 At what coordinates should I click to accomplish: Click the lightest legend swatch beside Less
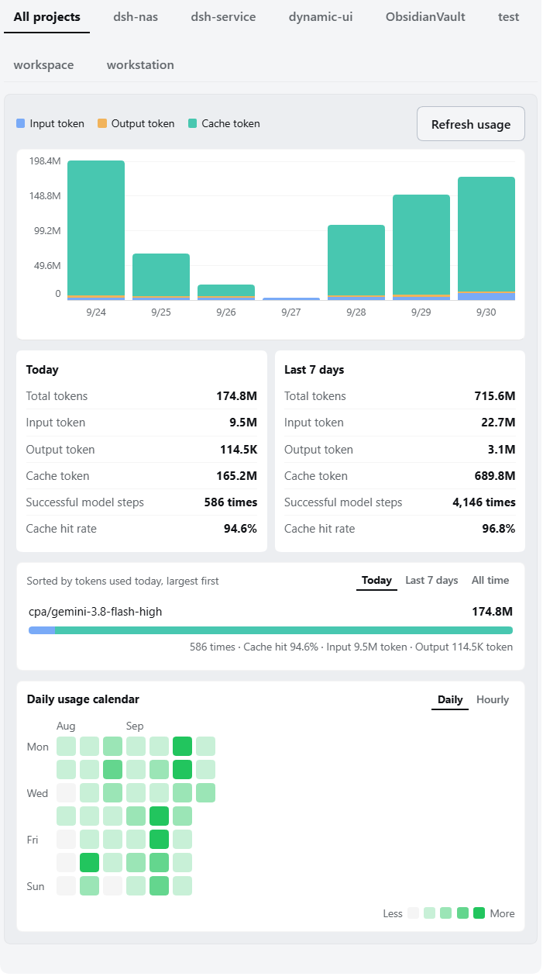pos(413,913)
